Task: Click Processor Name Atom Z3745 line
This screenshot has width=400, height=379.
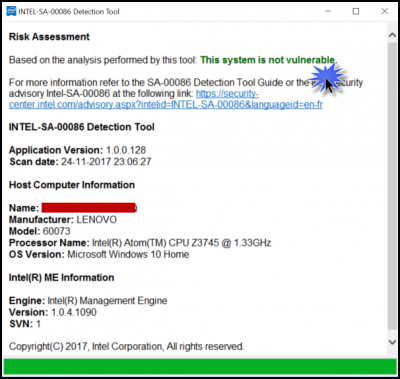Action: tap(140, 243)
